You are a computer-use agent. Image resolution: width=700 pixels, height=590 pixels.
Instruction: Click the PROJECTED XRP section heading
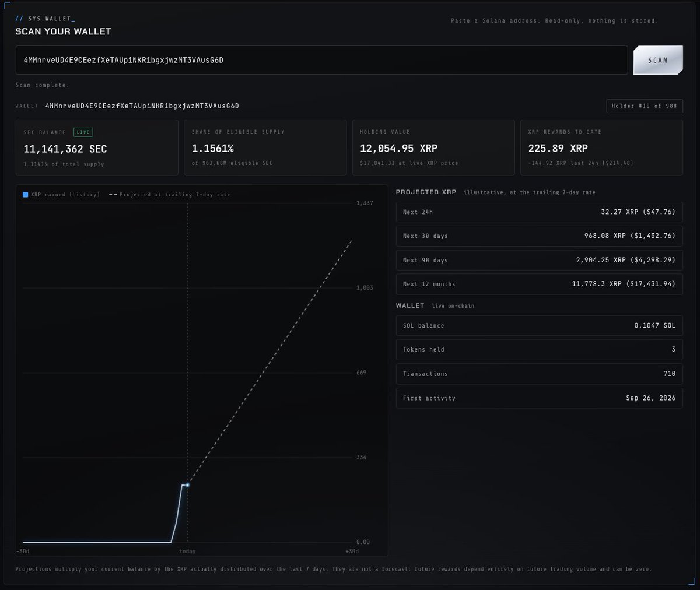[426, 192]
